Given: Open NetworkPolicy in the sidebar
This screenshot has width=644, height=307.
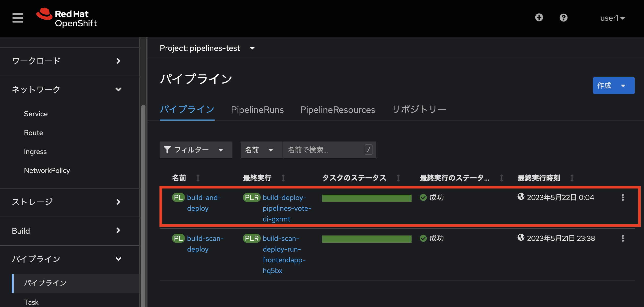Looking at the screenshot, I should (47, 170).
